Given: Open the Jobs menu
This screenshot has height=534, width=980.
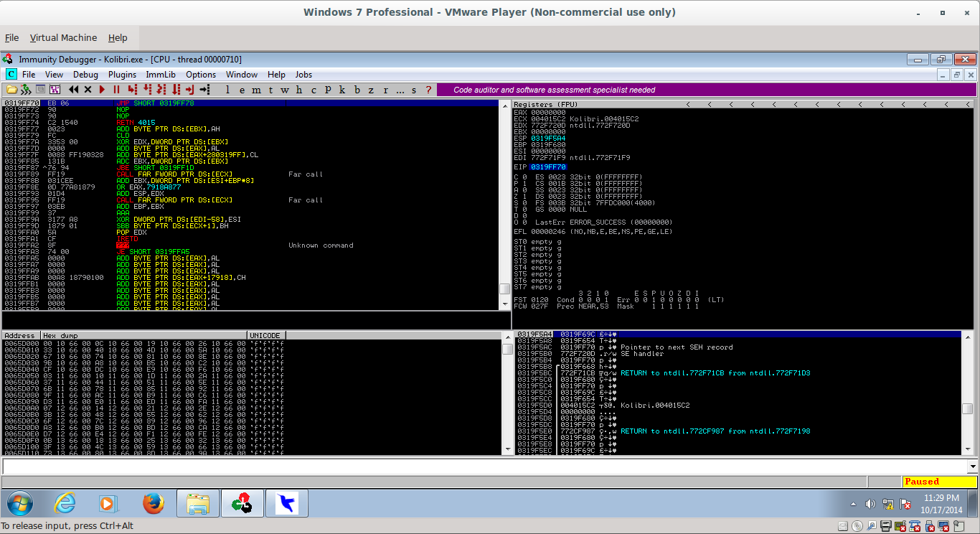Looking at the screenshot, I should click(x=303, y=74).
